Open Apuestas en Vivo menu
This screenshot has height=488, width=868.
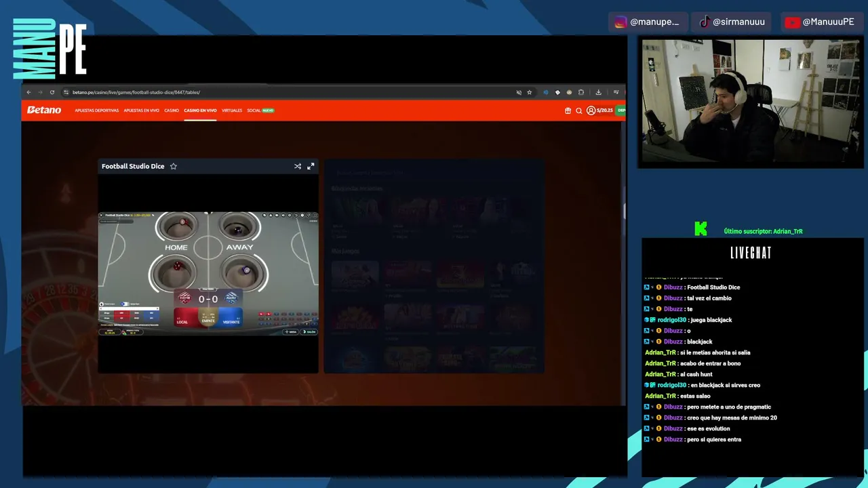point(141,110)
